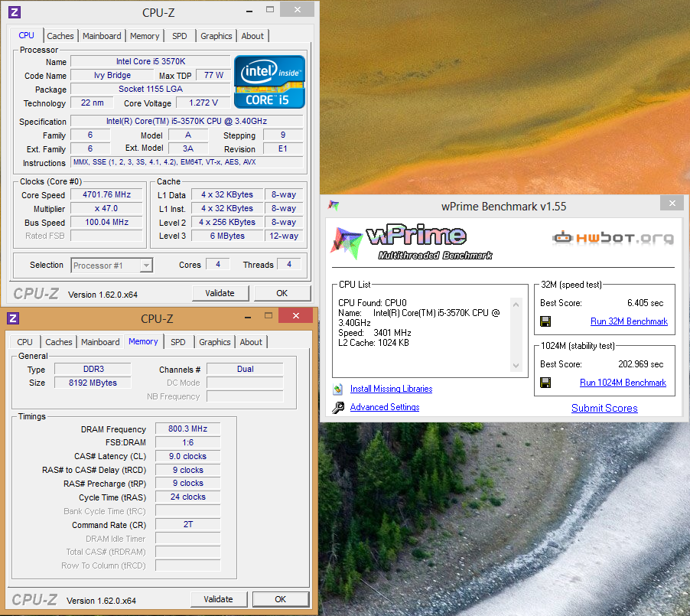Click the Intel Core i5 inside badge
Image resolution: width=690 pixels, height=616 pixels.
point(269,82)
